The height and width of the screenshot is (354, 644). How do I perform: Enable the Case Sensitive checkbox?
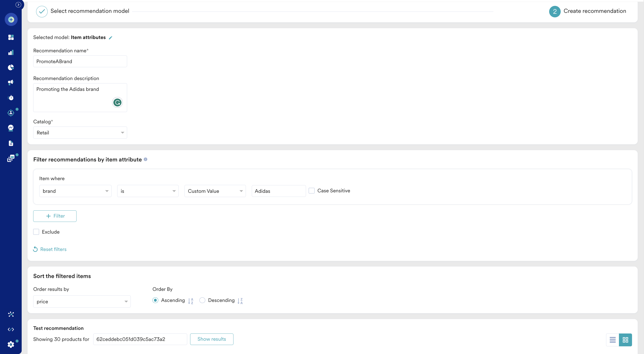312,191
